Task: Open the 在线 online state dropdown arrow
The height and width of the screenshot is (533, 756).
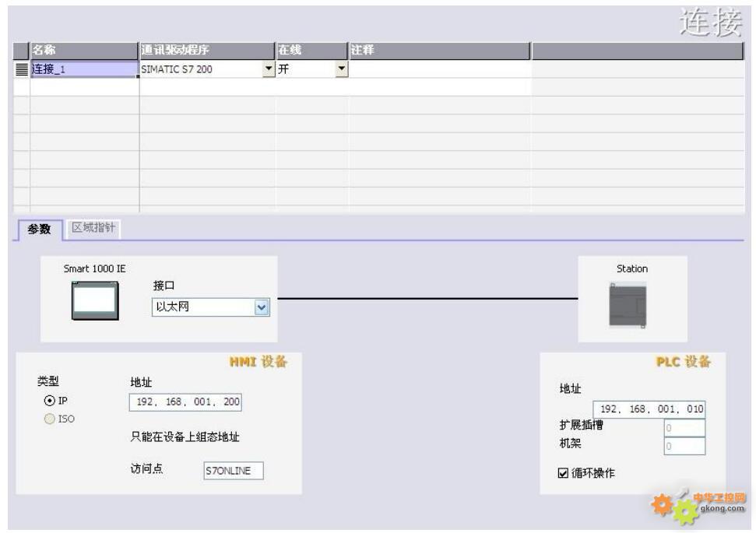Action: point(341,69)
